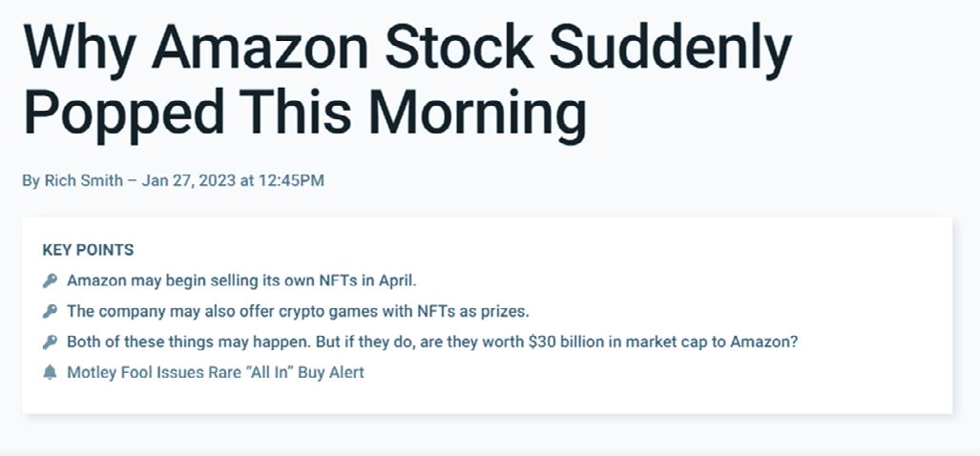Click the "Why Amazon Stock Suddenly" headline line
980x456 pixels.
point(407,50)
